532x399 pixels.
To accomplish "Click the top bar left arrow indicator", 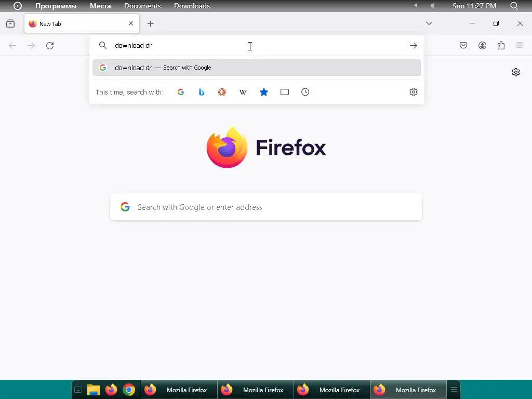I will tap(416, 5).
